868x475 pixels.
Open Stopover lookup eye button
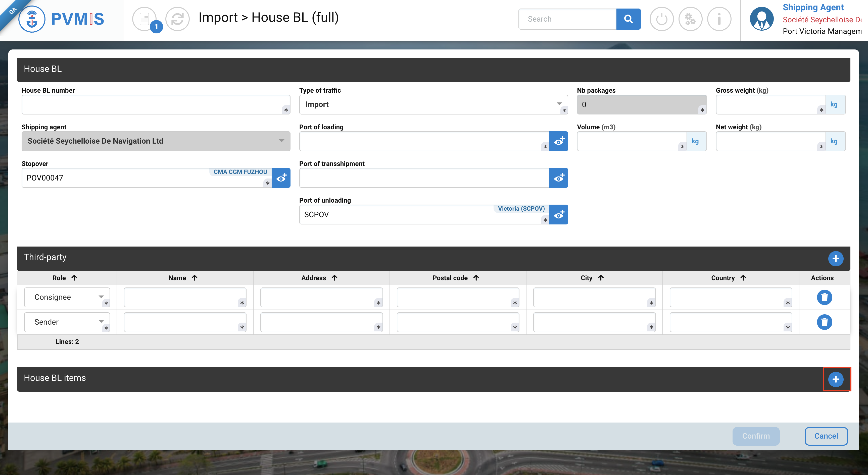tap(281, 178)
